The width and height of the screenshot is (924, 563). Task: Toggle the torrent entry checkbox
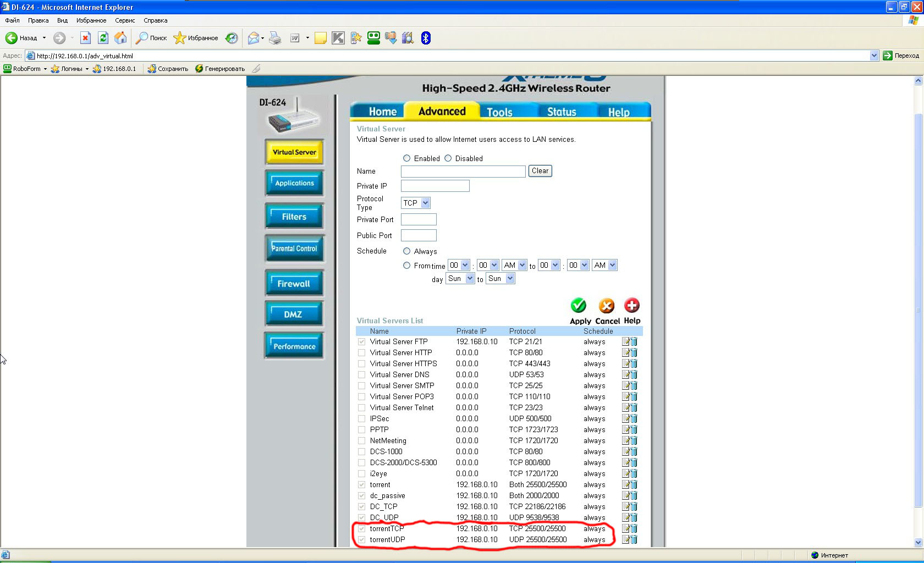(361, 484)
